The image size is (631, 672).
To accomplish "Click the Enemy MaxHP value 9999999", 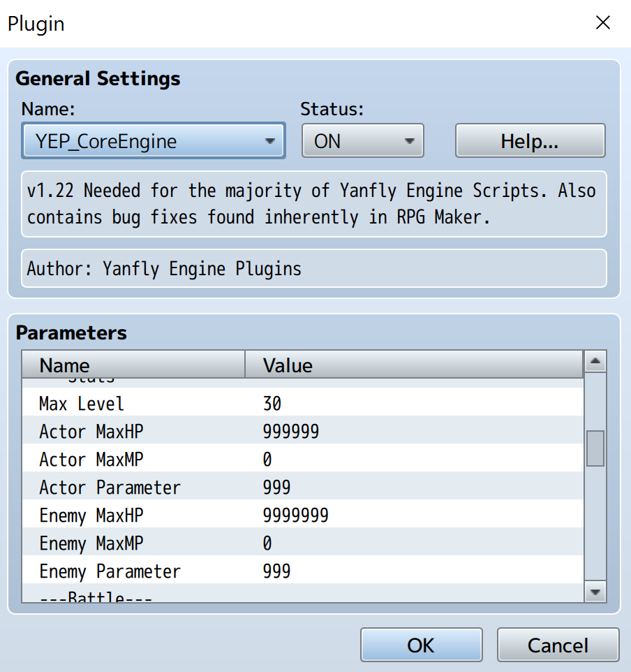I will [295, 516].
